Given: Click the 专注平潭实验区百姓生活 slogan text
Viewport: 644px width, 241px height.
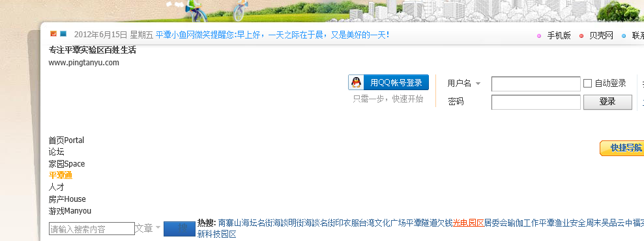Looking at the screenshot, I should tap(92, 50).
